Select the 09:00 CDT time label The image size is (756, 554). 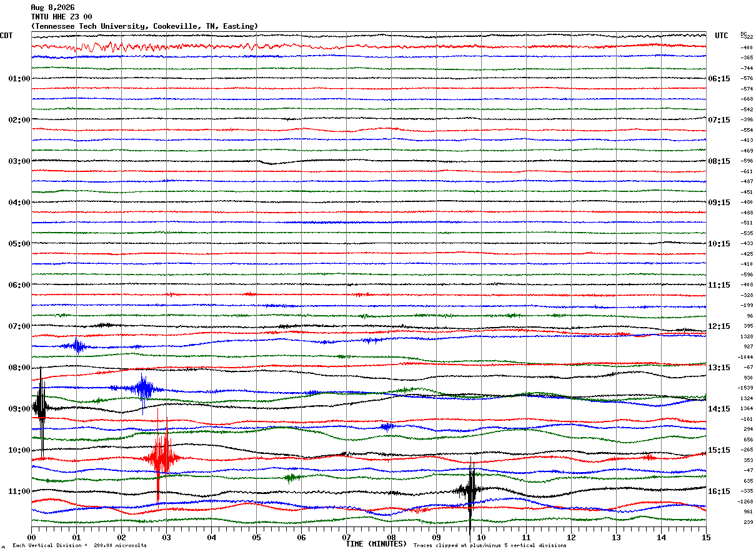(19, 409)
